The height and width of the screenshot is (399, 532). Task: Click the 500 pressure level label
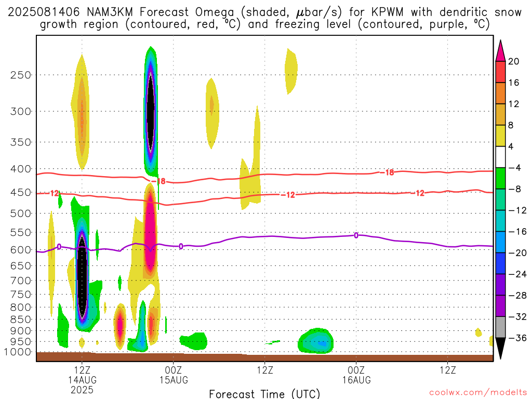[x=21, y=214]
